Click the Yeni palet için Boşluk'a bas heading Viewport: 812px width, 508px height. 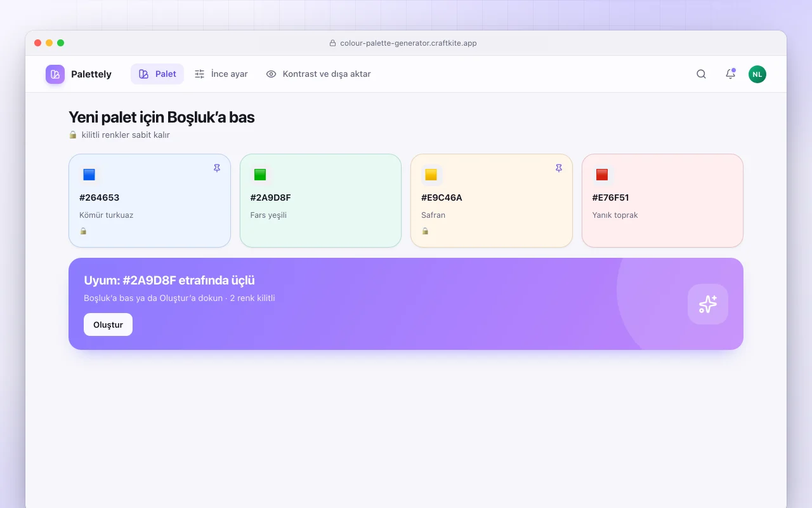162,117
